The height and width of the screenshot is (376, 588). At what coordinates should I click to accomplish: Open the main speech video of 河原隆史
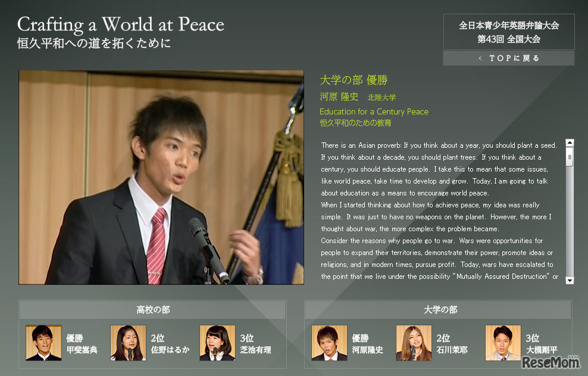[161, 178]
